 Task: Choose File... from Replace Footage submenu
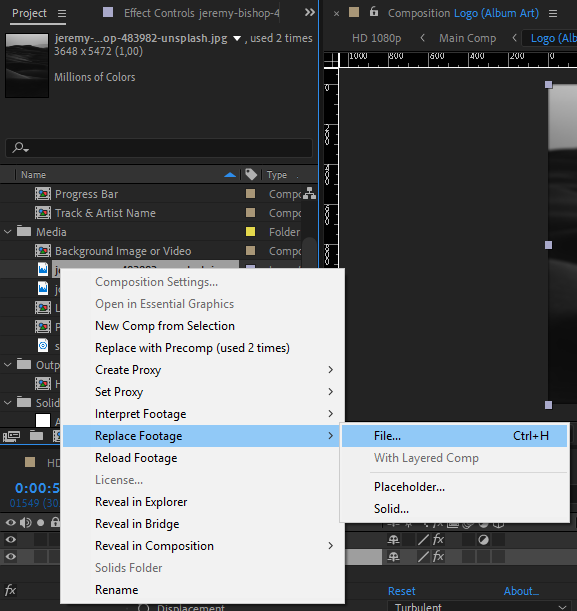pos(454,436)
